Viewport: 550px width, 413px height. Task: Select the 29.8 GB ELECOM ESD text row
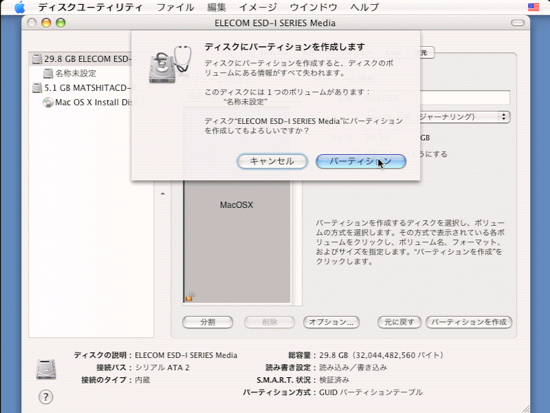[x=88, y=59]
